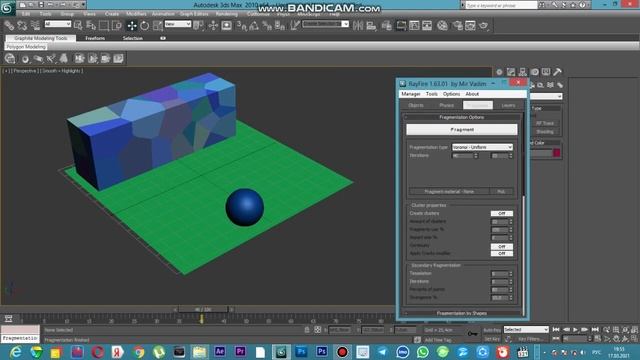Click Go to Start playback button
Viewport: 640px width, 360px height.
click(556, 329)
